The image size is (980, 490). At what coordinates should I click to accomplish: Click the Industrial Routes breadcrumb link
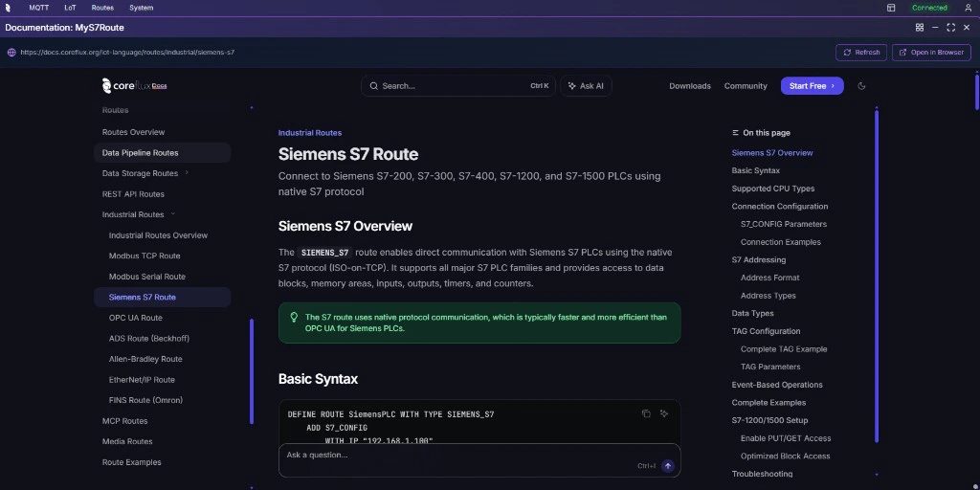point(310,132)
